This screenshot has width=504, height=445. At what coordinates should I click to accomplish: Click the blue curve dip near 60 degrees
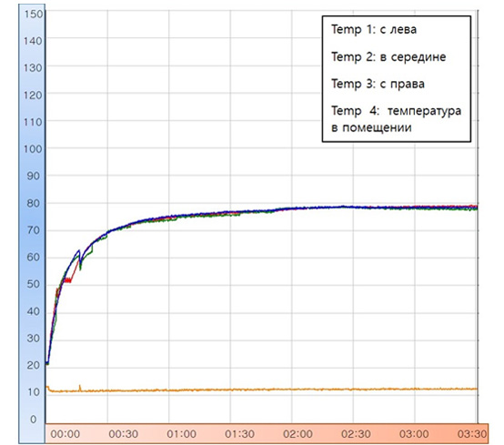tap(80, 259)
